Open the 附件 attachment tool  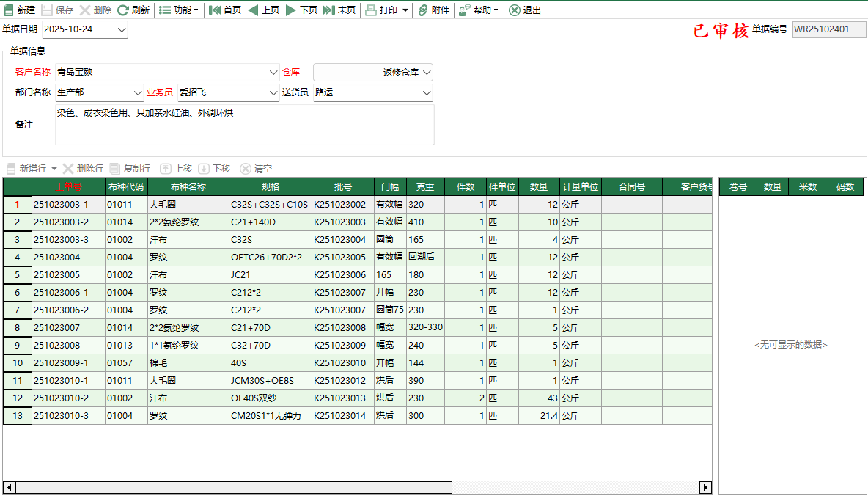(423, 10)
